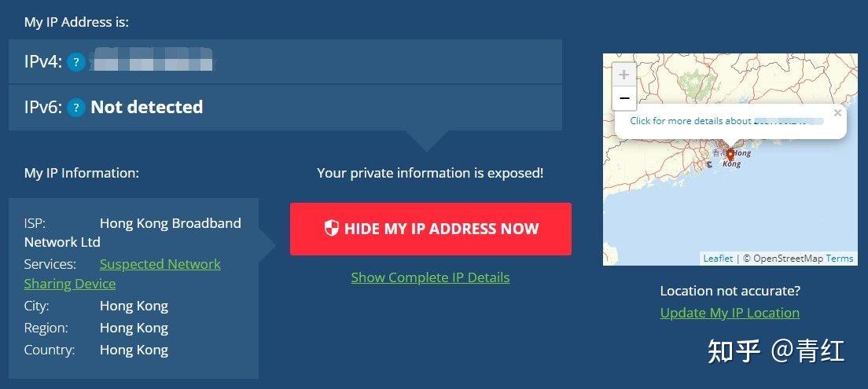This screenshot has width=868, height=389.
Task: Click the map popup details link
Action: tap(726, 120)
